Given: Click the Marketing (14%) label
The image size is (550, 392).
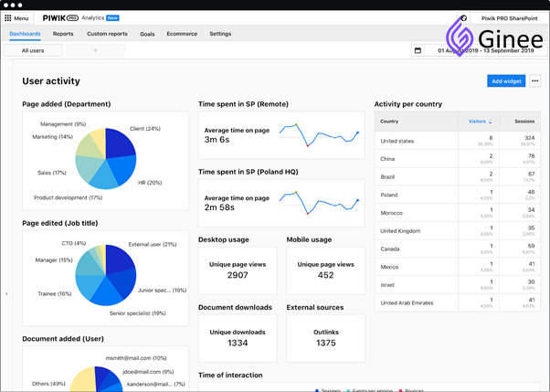Looking at the screenshot, I should [53, 137].
